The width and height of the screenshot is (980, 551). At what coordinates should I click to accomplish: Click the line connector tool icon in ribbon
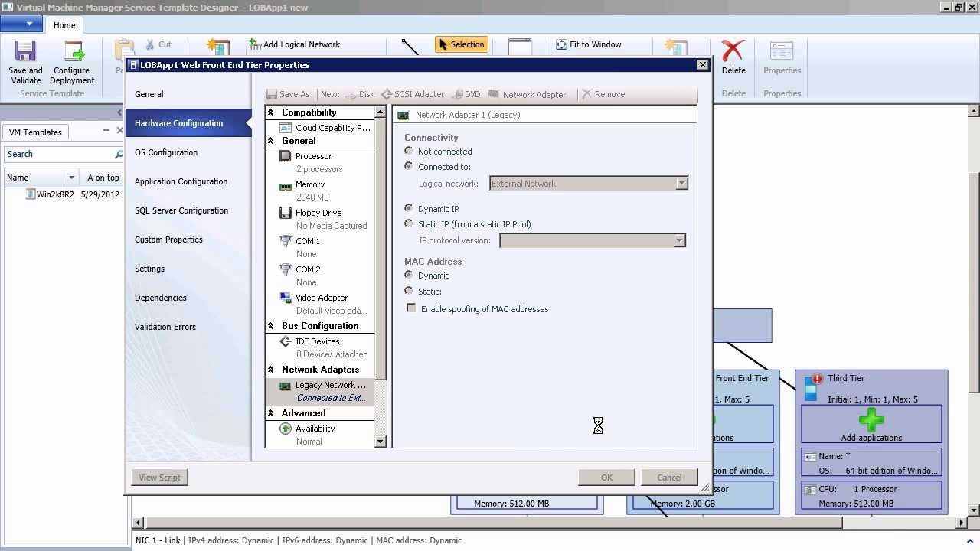click(x=410, y=47)
